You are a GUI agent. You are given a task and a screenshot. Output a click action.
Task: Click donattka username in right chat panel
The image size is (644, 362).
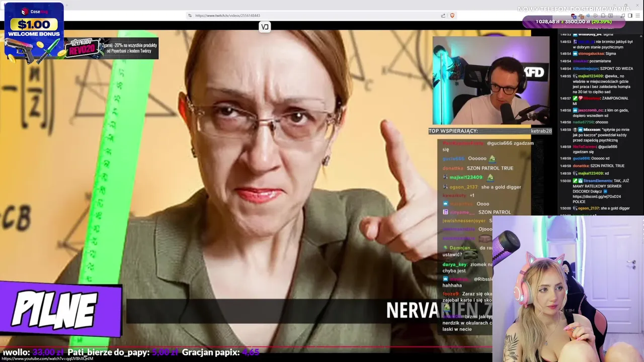click(x=581, y=166)
